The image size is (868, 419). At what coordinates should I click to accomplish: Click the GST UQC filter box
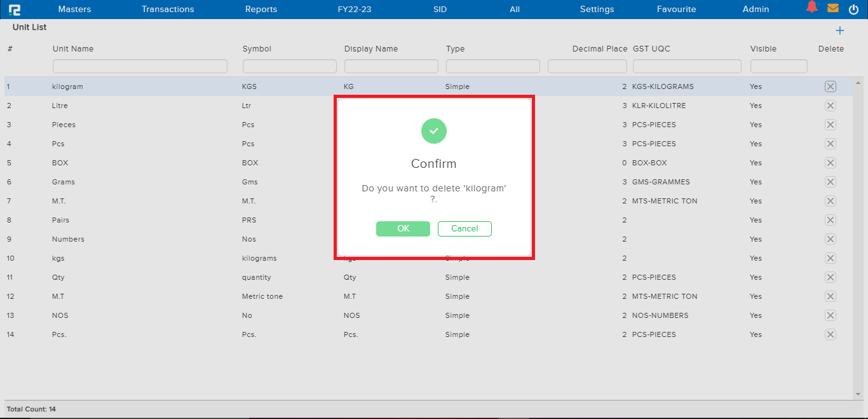687,66
